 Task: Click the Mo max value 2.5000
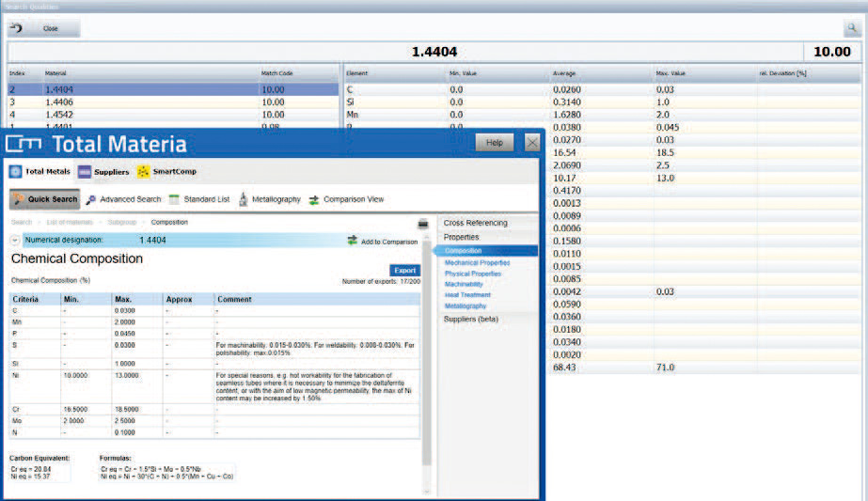(x=124, y=421)
